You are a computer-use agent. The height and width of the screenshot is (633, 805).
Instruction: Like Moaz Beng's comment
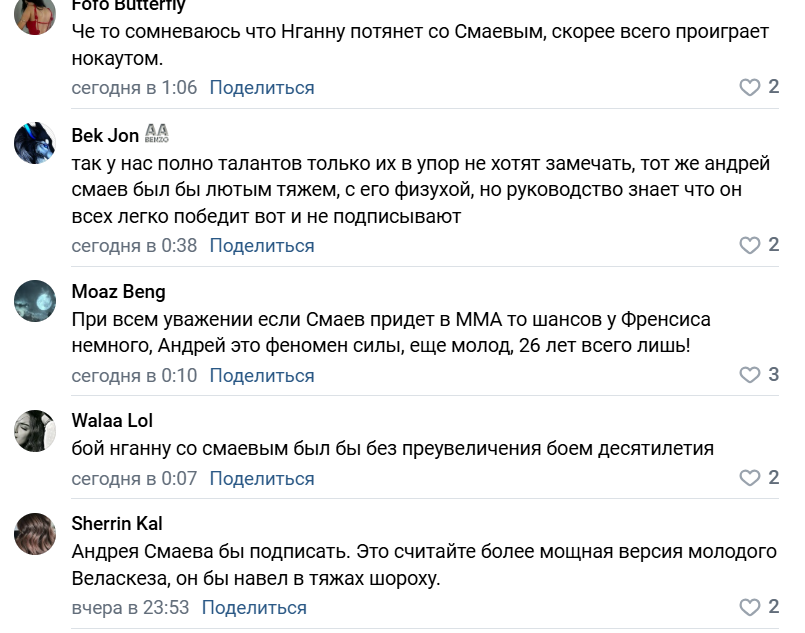750,375
